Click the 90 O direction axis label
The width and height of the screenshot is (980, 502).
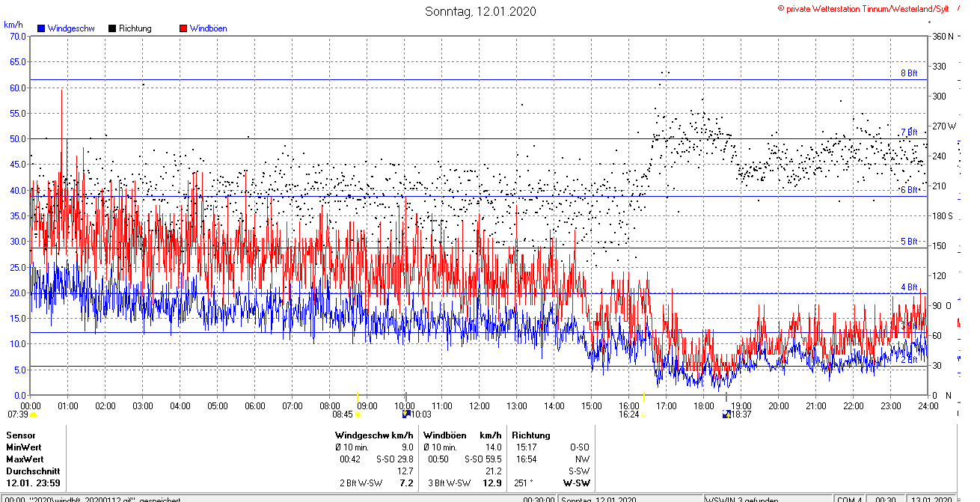[940, 305]
